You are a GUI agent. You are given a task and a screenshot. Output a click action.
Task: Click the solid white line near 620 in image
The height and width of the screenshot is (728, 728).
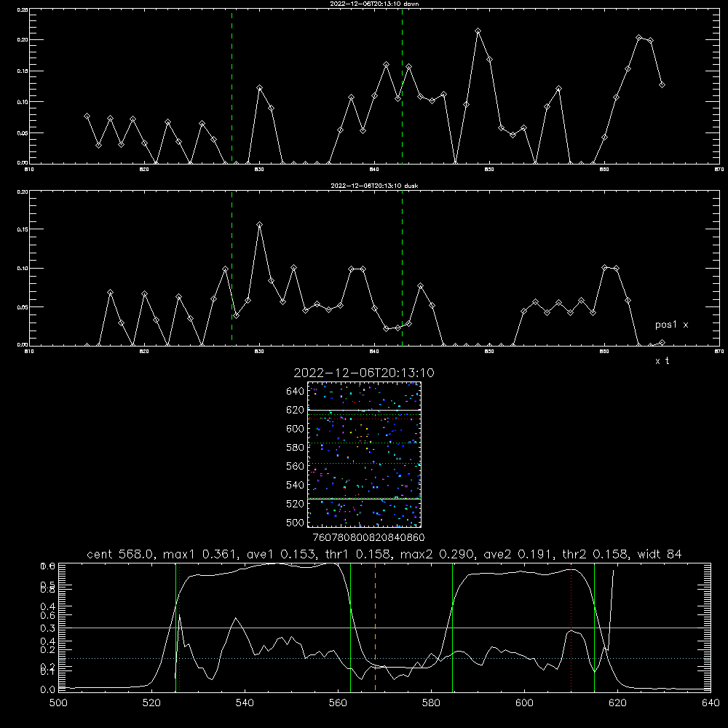(x=364, y=411)
